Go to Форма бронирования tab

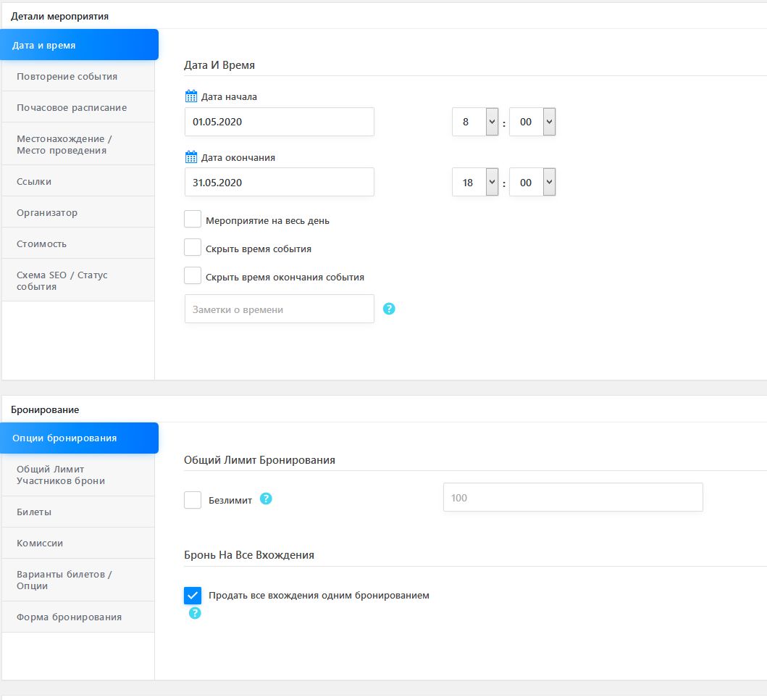[77, 617]
